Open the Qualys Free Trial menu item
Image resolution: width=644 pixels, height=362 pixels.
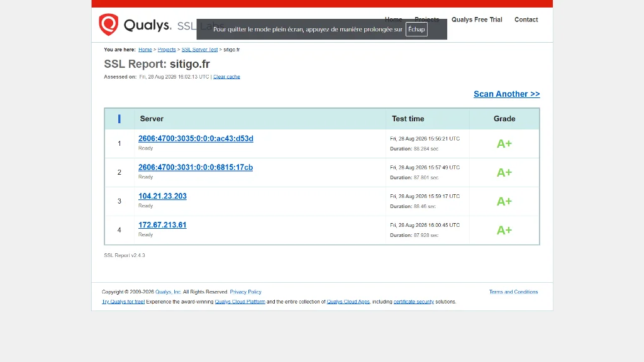tap(477, 19)
